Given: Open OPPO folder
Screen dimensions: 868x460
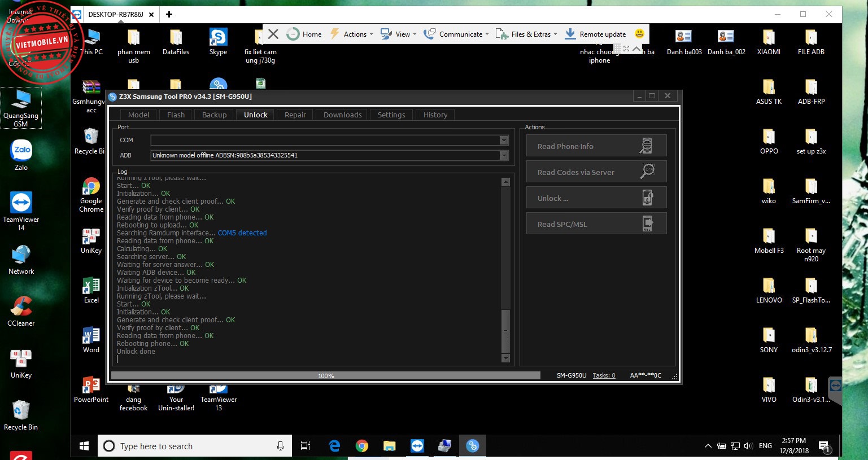Looking at the screenshot, I should (x=769, y=142).
